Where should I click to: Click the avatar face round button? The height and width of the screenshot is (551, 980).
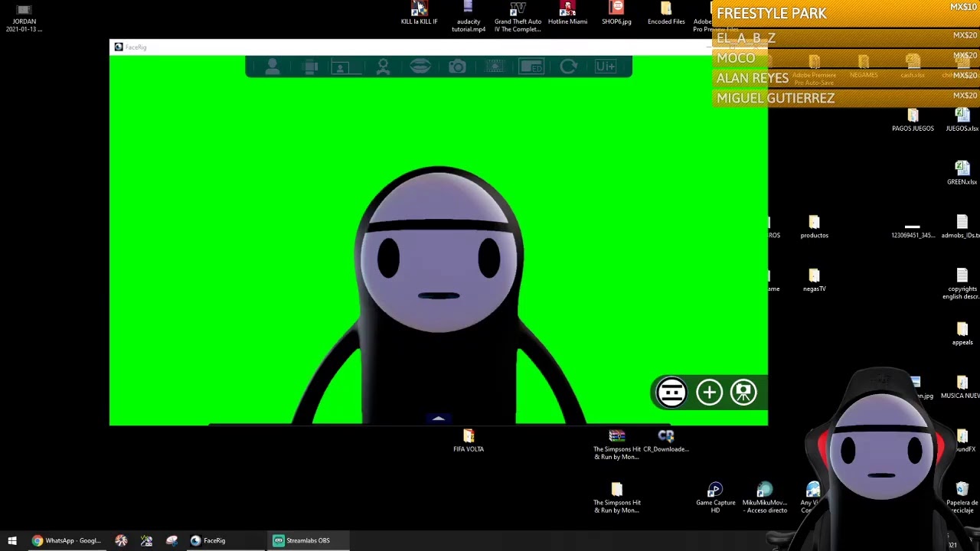(671, 393)
